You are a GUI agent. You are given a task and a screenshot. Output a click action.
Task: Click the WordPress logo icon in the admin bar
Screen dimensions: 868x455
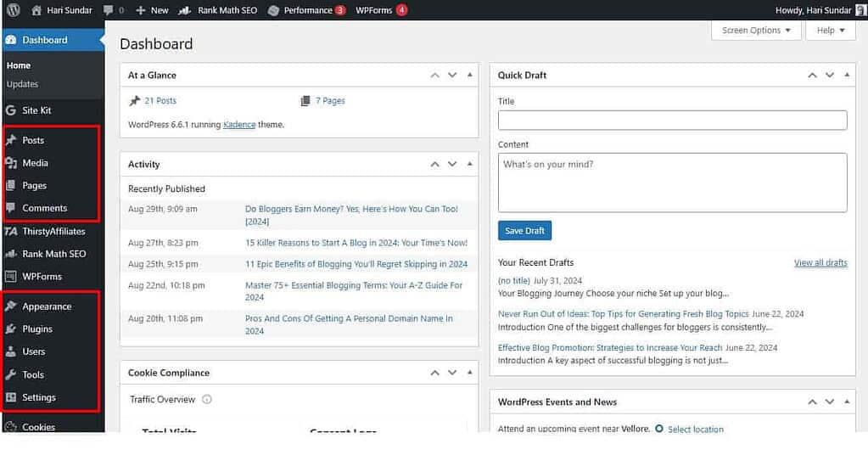13,10
